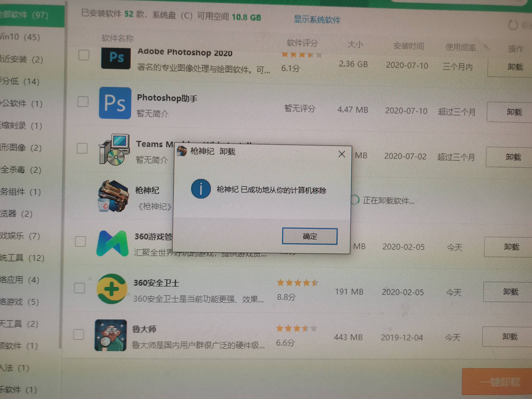The image size is (532, 399).
Task: Click the 191 MB size value
Action: [x=349, y=292]
